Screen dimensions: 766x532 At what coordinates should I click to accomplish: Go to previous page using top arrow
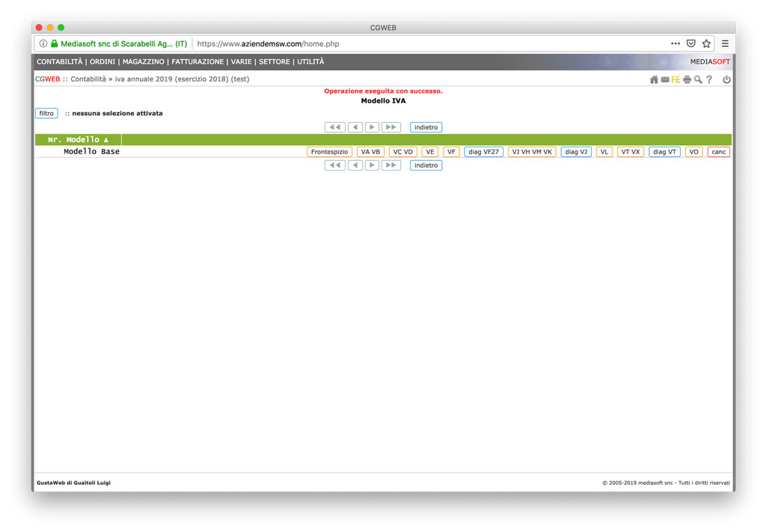[355, 127]
